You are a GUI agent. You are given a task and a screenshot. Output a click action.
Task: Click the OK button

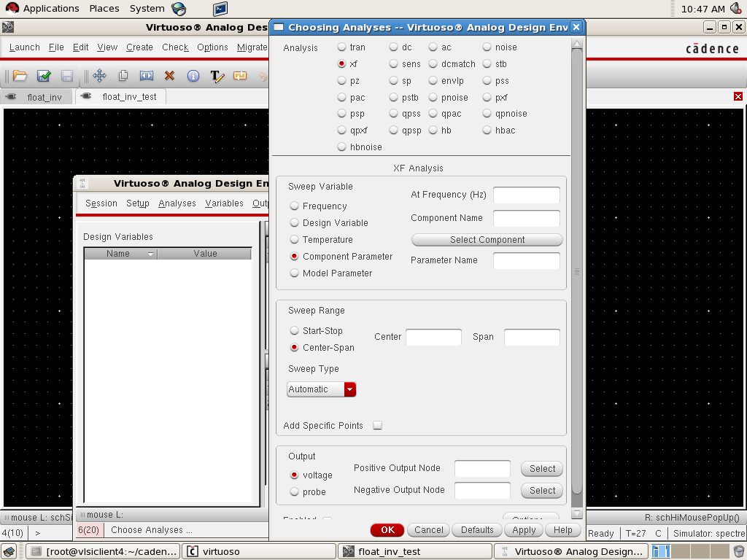click(x=387, y=530)
